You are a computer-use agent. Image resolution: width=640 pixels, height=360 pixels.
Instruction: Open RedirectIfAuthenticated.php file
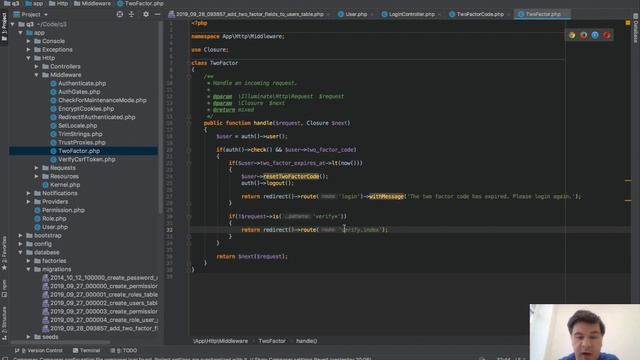pos(96,117)
